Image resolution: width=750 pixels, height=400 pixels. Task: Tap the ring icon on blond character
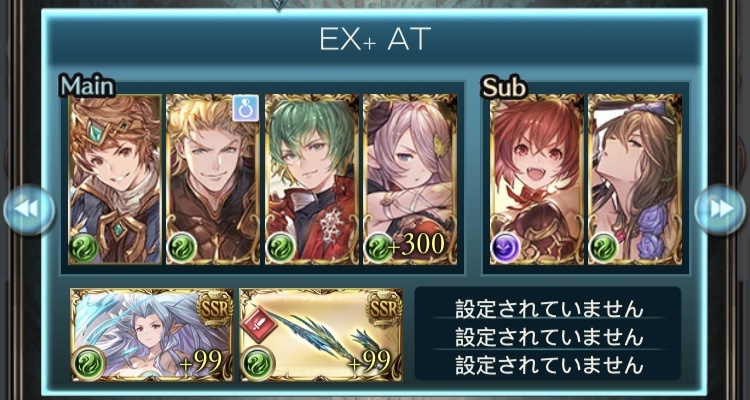tap(245, 108)
